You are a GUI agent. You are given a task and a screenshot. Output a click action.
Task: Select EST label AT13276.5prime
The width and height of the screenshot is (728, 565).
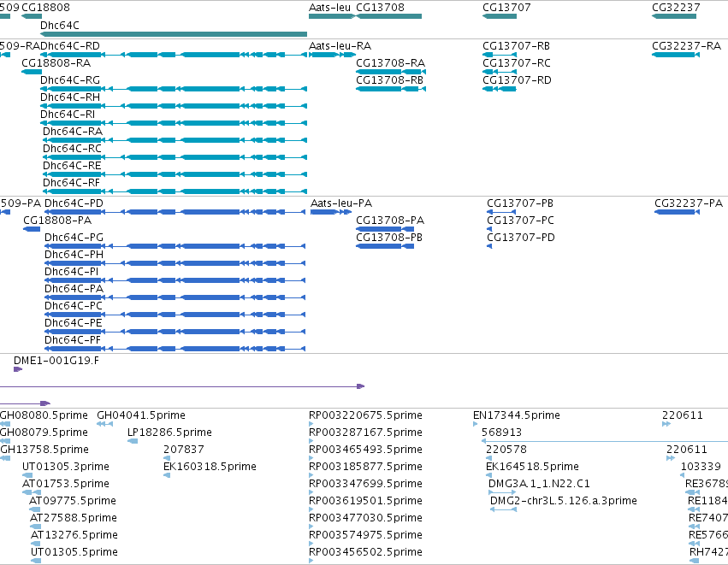tap(74, 536)
